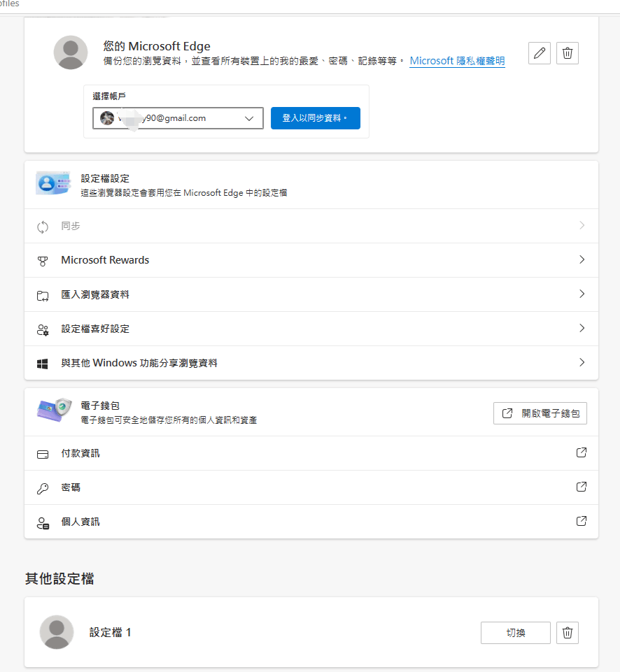The image size is (620, 672).
Task: Open the 同步 row
Action: pos(311,226)
